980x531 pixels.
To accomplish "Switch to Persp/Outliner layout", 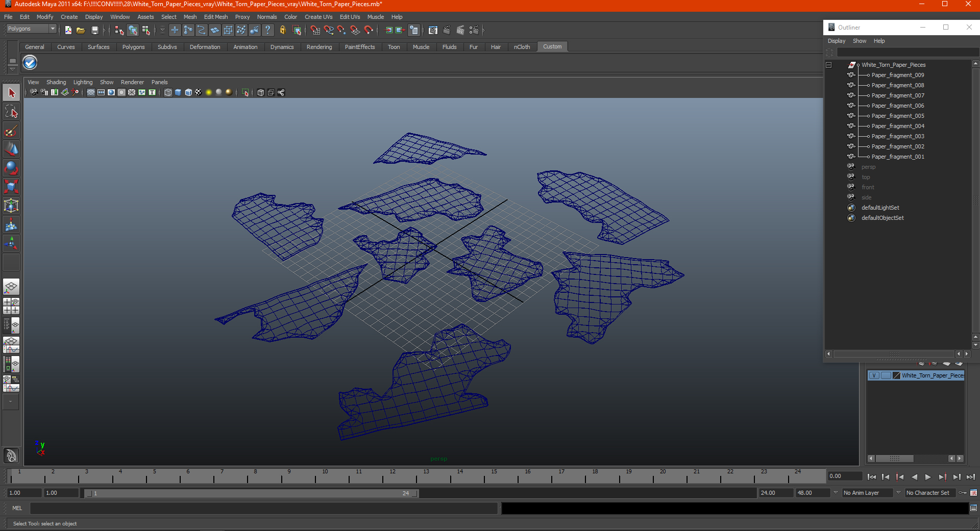I will click(11, 325).
